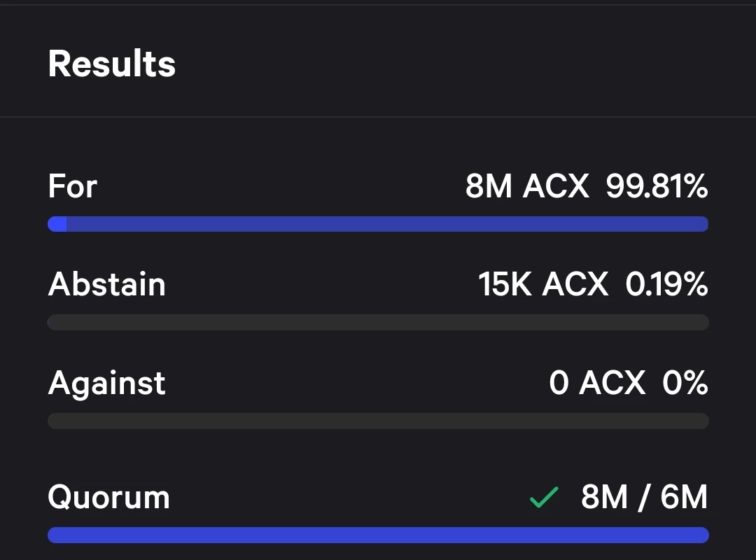This screenshot has width=756, height=560.
Task: Select the 8M ACX amount text
Action: coord(527,186)
